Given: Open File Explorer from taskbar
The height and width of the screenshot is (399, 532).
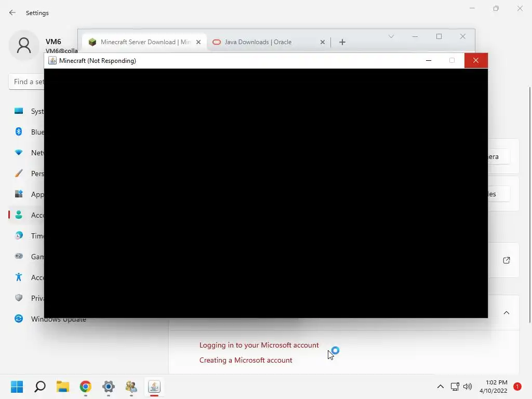Looking at the screenshot, I should pos(63,387).
